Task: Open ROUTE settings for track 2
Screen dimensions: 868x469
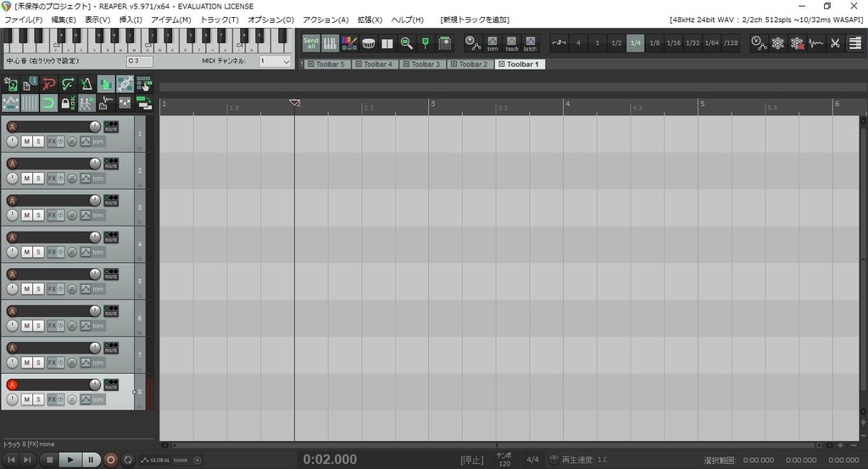Action: coord(111,164)
